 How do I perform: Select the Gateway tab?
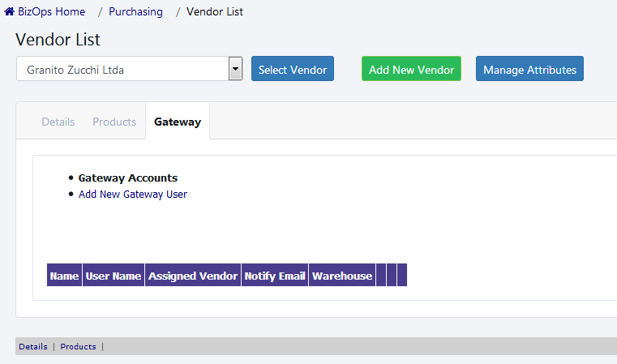coord(178,122)
